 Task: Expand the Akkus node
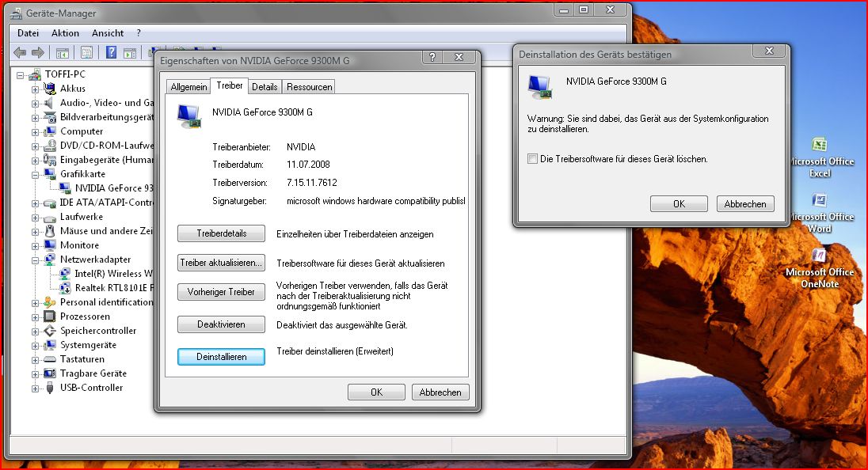pyautogui.click(x=36, y=89)
